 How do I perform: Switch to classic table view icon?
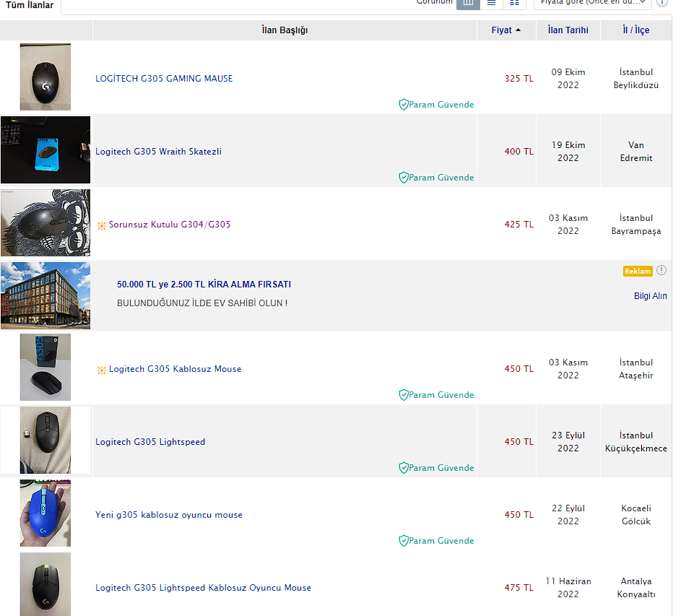coord(468,3)
